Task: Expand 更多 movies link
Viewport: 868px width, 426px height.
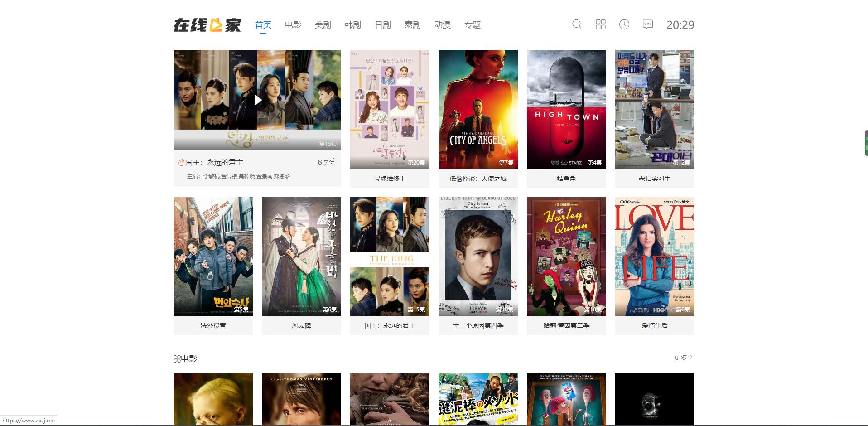Action: (x=683, y=358)
